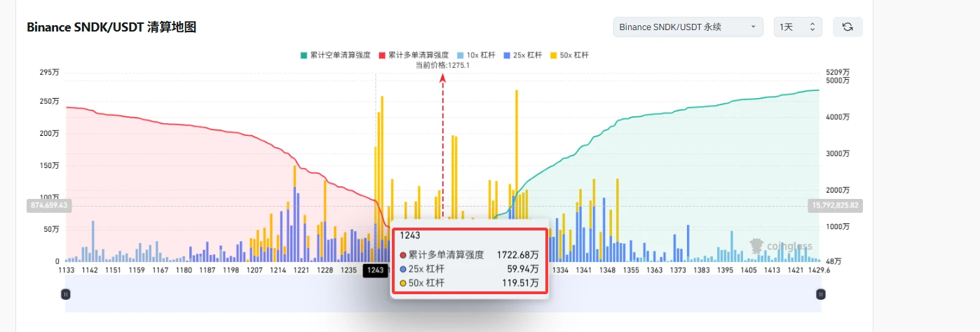Screen dimensions: 980x332
Task: Click the 874,659.43 left axis value tag
Action: 49,205
